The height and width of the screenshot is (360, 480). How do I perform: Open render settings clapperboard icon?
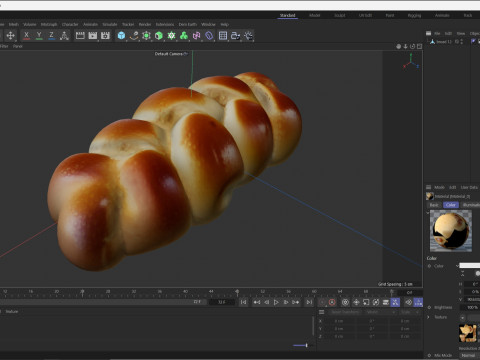pos(105,35)
